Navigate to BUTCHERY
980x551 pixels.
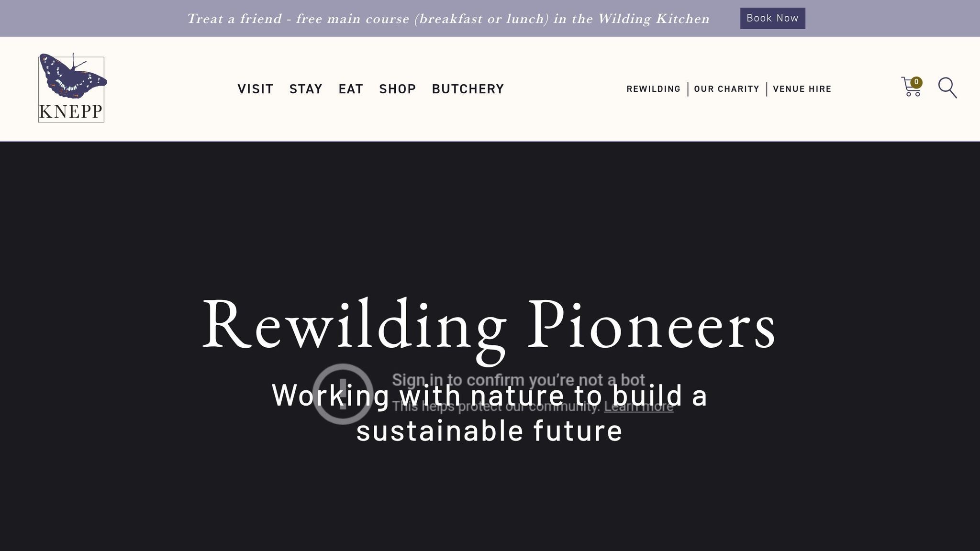[x=468, y=89]
